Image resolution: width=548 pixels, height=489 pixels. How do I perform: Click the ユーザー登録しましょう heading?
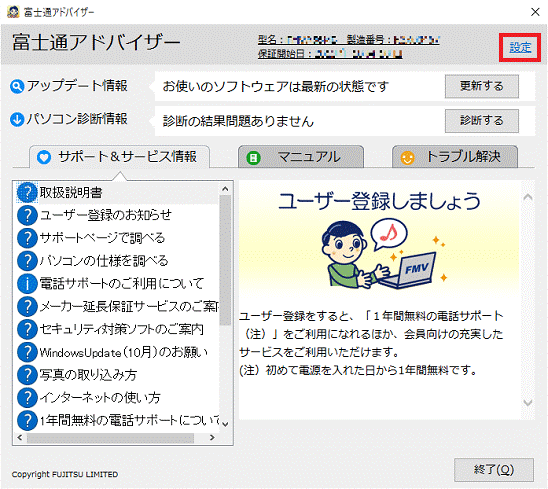click(379, 201)
